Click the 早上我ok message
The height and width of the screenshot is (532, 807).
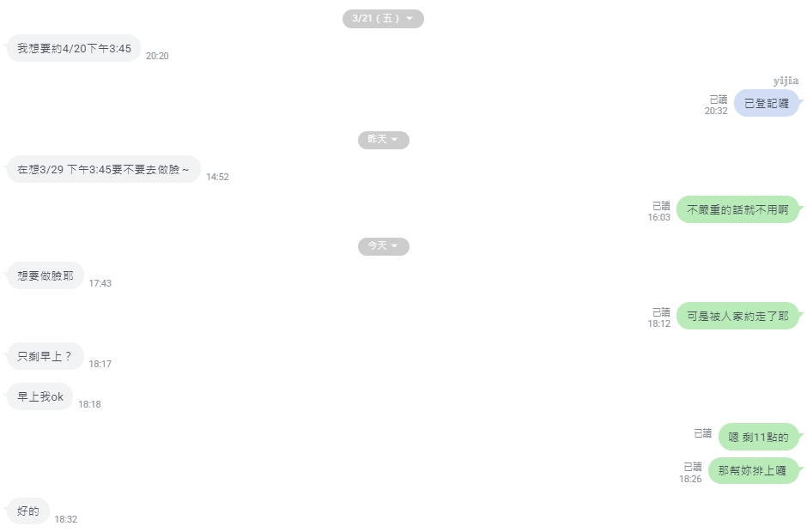click(x=40, y=396)
